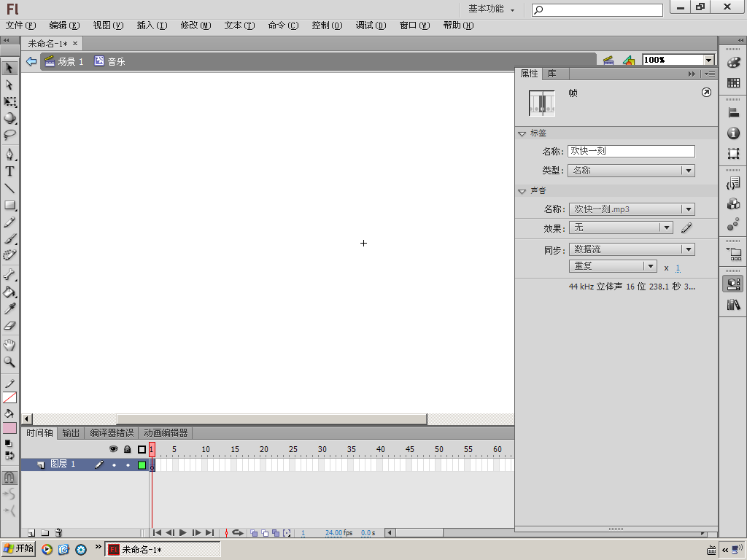Switch to the 库 tab
Screen dimensions: 747x560
pyautogui.click(x=551, y=74)
